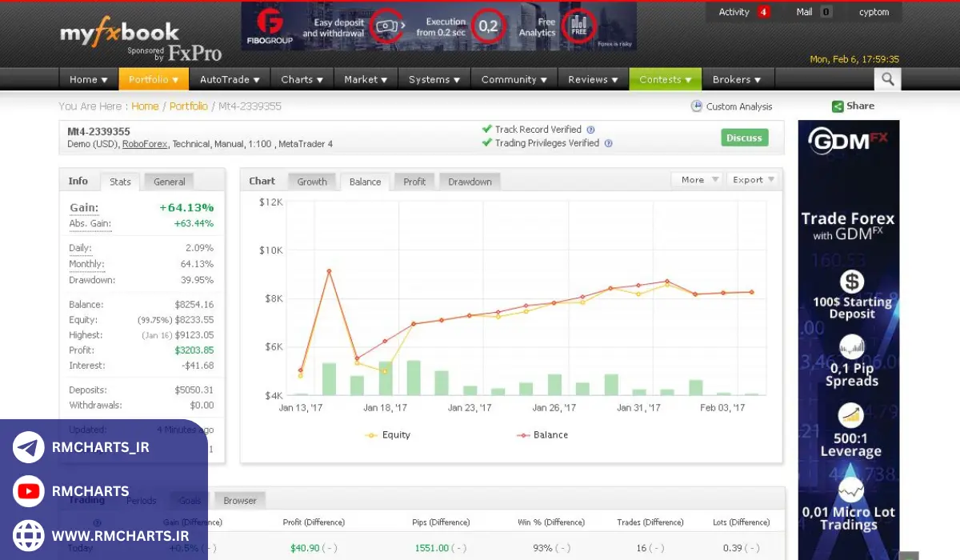Open the Contests navigation menu
The width and height of the screenshot is (960, 560).
pyautogui.click(x=665, y=79)
